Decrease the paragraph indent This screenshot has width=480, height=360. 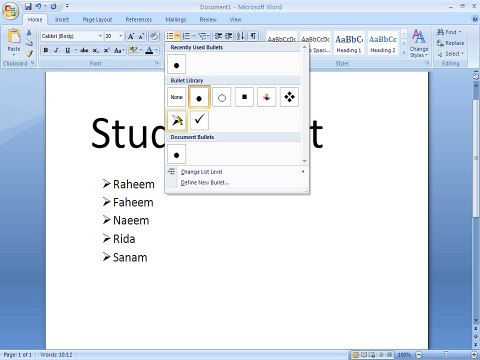218,36
